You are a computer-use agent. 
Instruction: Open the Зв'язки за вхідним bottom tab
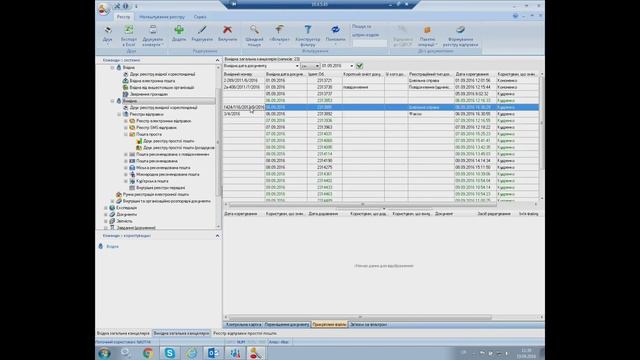click(x=368, y=324)
